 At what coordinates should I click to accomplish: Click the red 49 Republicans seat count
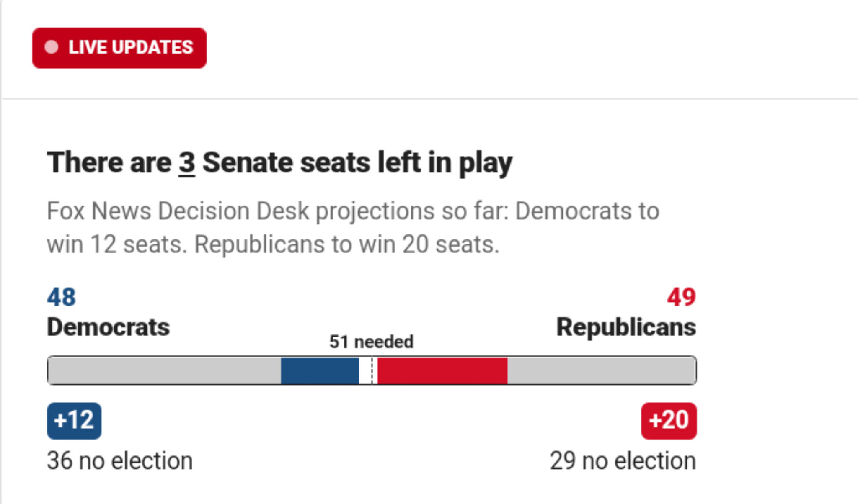(681, 297)
